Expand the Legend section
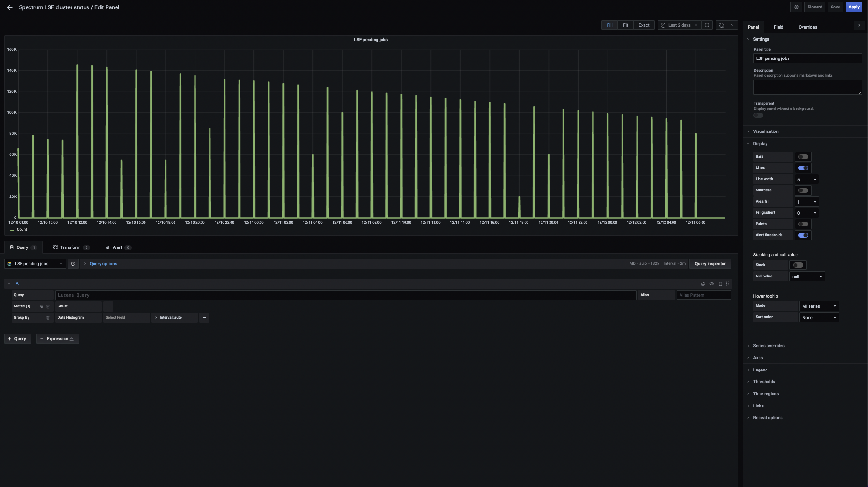Viewport: 868px width, 487px height. point(760,370)
